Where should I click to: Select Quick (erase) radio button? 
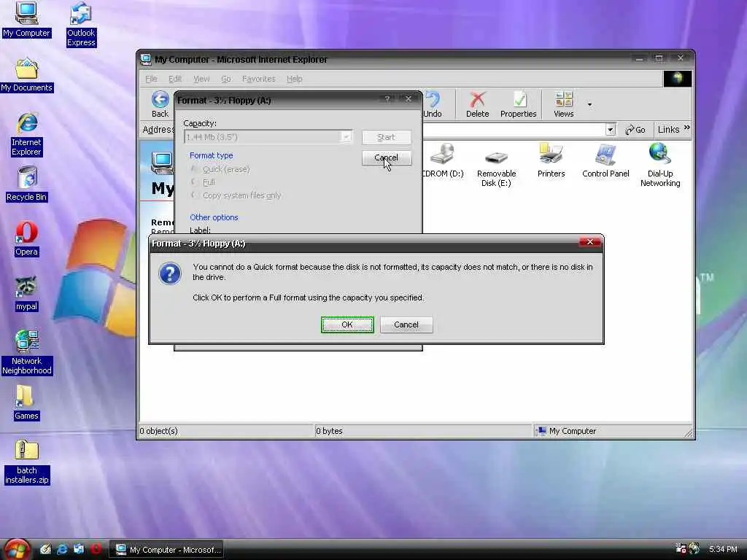[194, 169]
